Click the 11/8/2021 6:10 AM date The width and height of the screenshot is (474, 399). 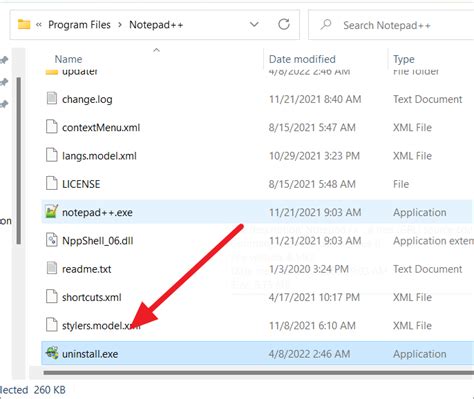pos(312,326)
